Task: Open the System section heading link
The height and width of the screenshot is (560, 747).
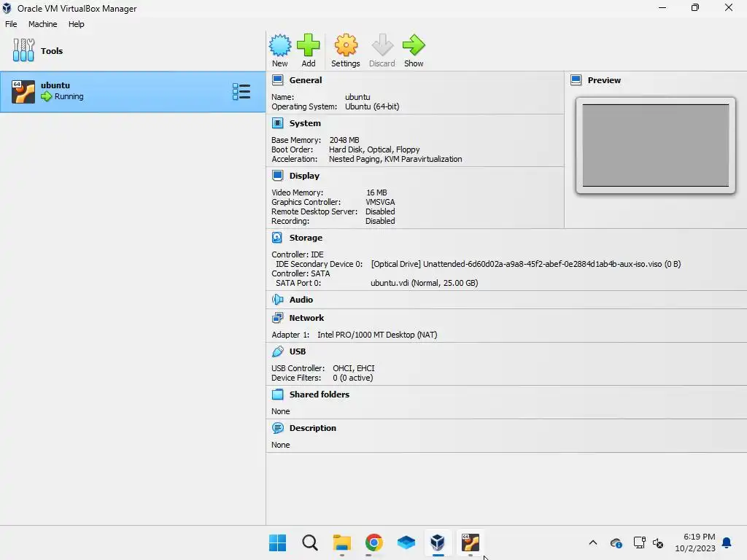Action: [305, 122]
